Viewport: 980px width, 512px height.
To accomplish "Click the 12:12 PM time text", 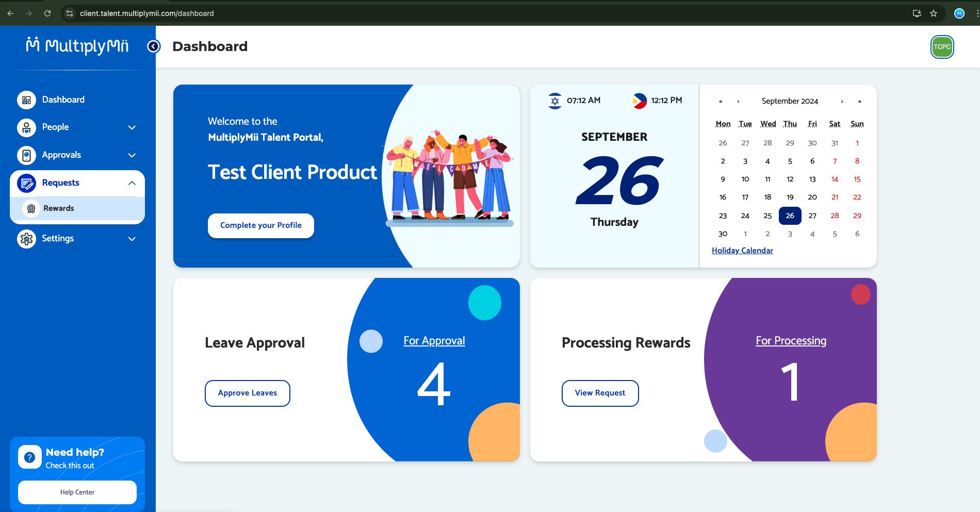I will point(666,101).
